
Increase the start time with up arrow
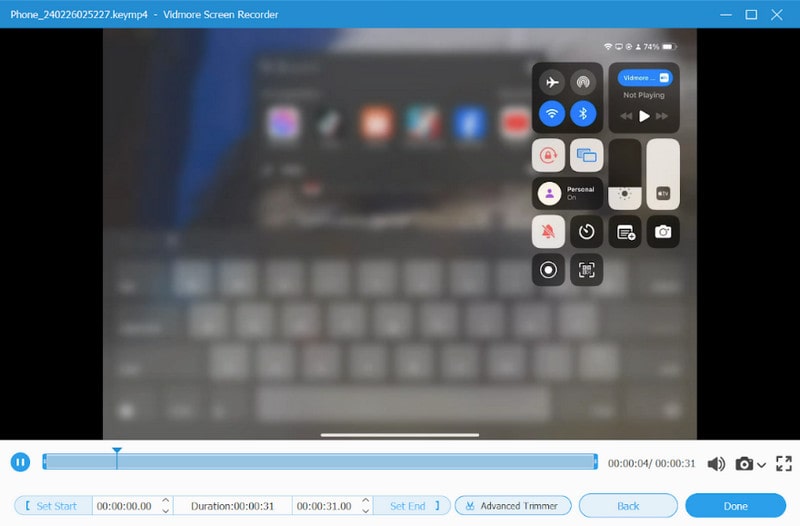point(166,501)
